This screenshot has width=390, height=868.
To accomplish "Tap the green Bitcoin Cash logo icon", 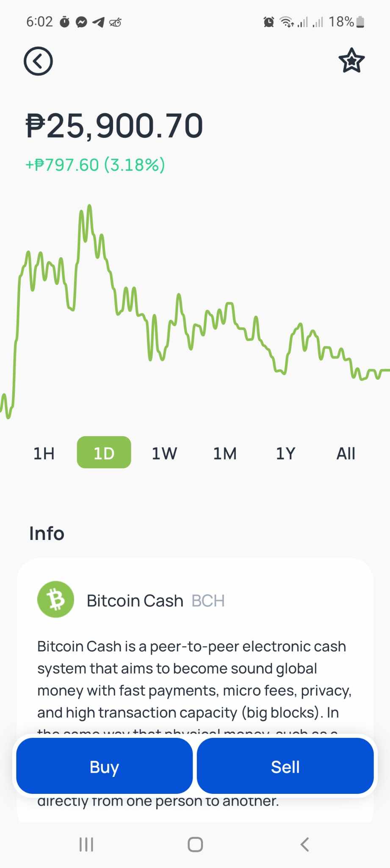I will click(55, 599).
